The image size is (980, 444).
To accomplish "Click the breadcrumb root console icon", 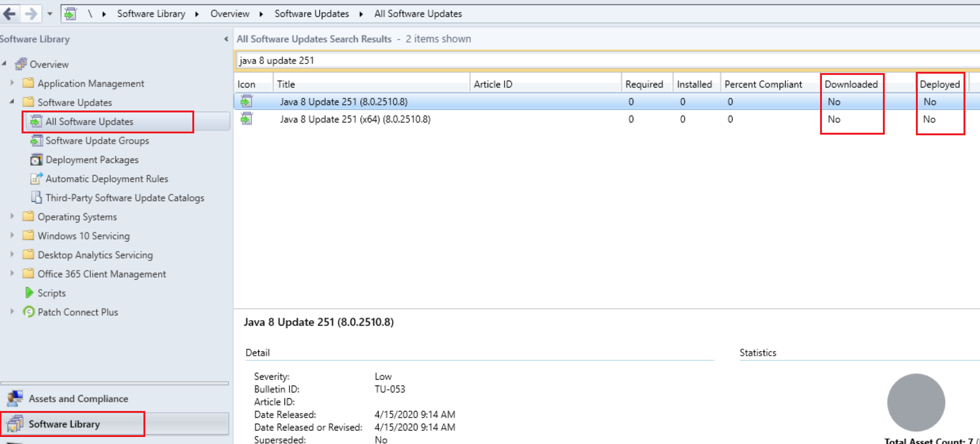I will (70, 13).
